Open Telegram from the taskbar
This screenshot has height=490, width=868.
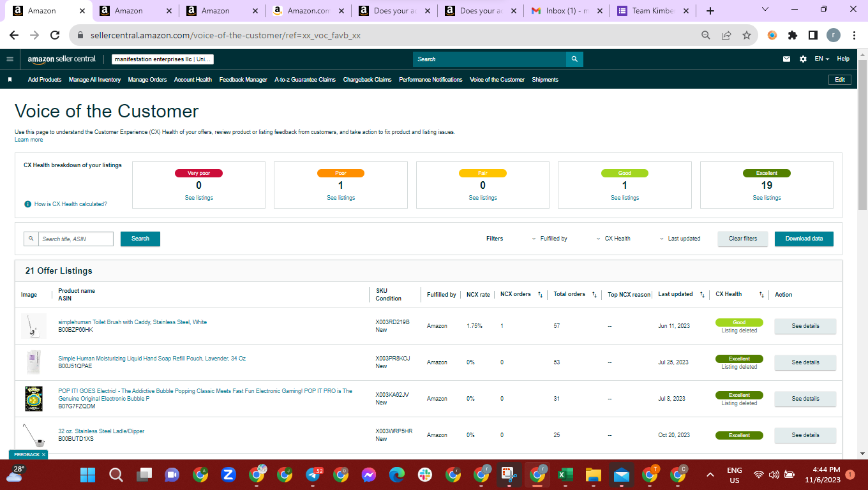click(313, 475)
